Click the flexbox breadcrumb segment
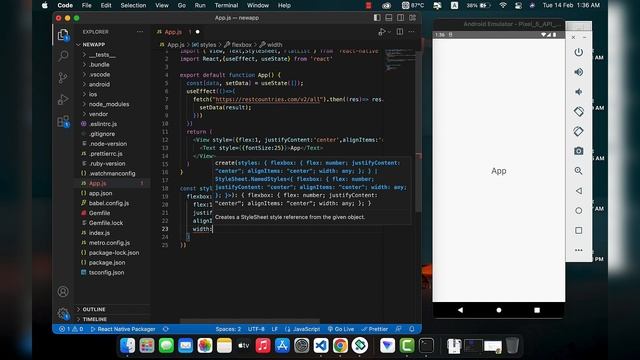The image size is (640, 360). [x=241, y=44]
